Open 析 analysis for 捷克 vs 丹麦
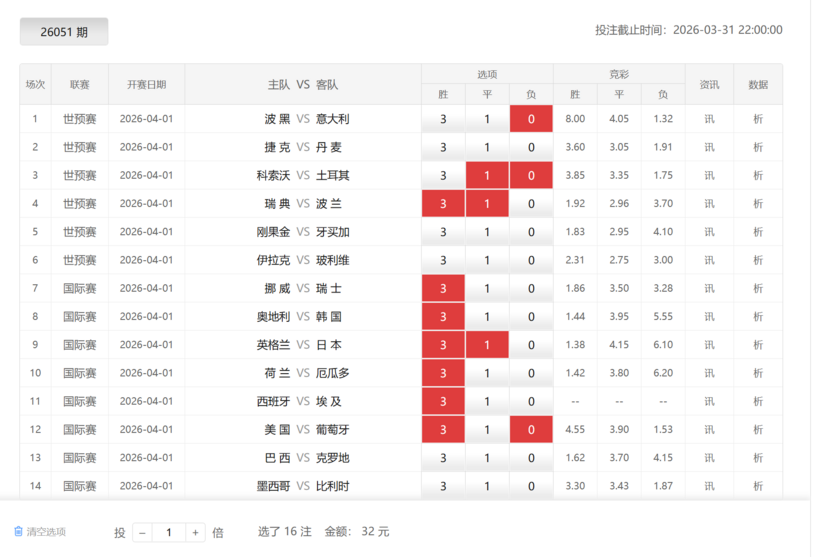This screenshot has width=840, height=557. tap(757, 147)
